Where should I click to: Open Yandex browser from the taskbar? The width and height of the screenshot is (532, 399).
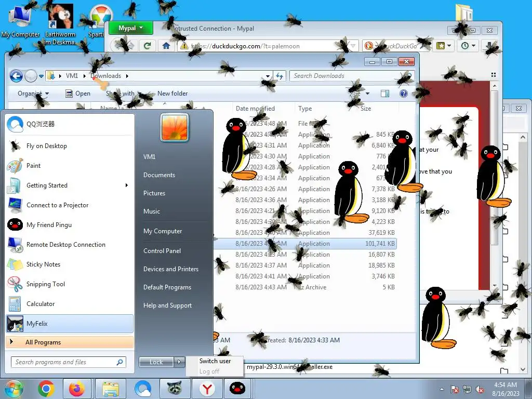tap(207, 389)
